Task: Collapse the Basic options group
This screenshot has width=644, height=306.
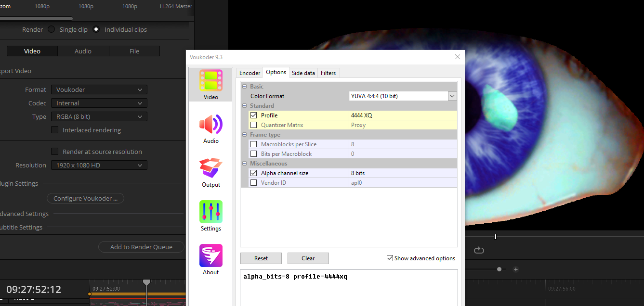Action: (x=245, y=87)
